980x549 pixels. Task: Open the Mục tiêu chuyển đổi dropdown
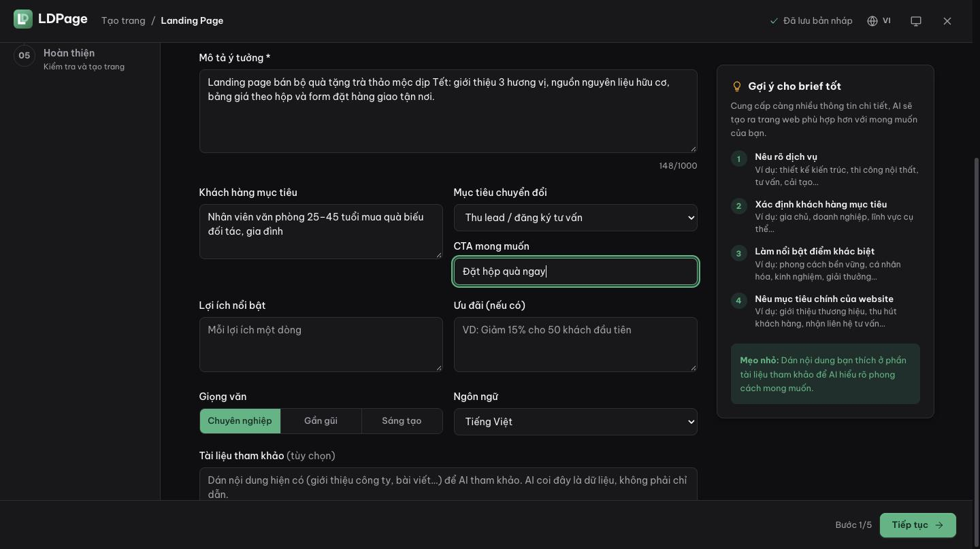[x=576, y=218]
